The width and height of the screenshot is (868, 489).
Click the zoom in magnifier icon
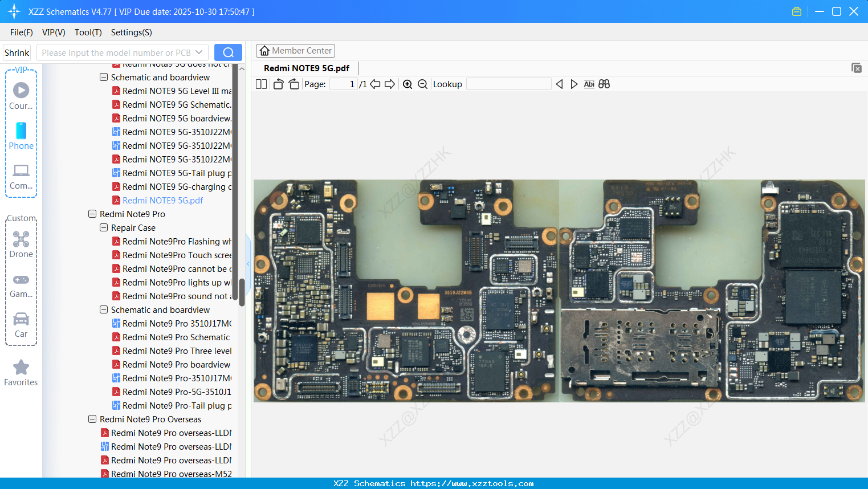407,84
